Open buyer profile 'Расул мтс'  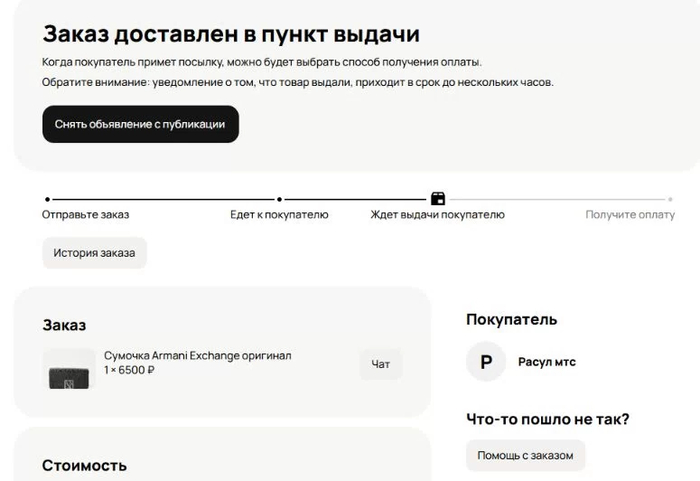point(546,362)
